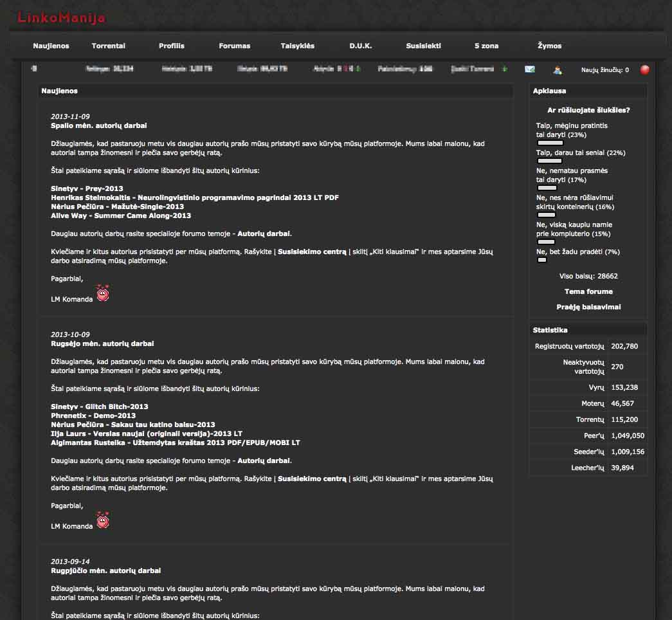Open the Forumas menu item
This screenshot has width=672, height=620.
[234, 46]
